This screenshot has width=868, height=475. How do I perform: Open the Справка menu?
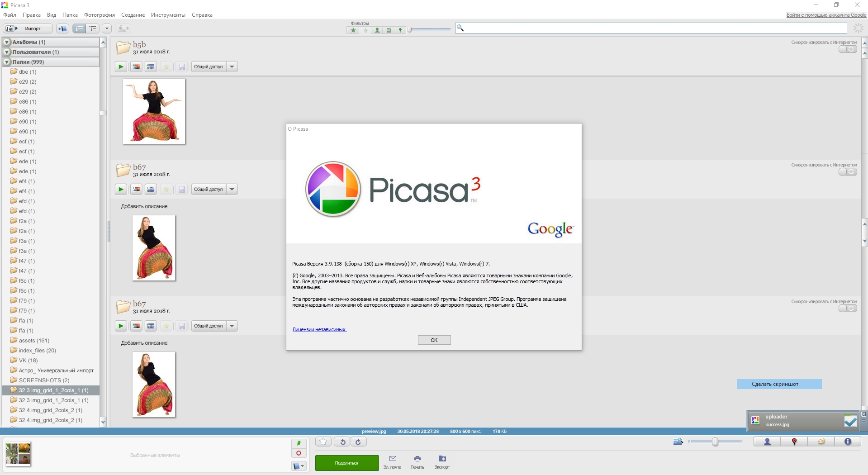pyautogui.click(x=202, y=15)
